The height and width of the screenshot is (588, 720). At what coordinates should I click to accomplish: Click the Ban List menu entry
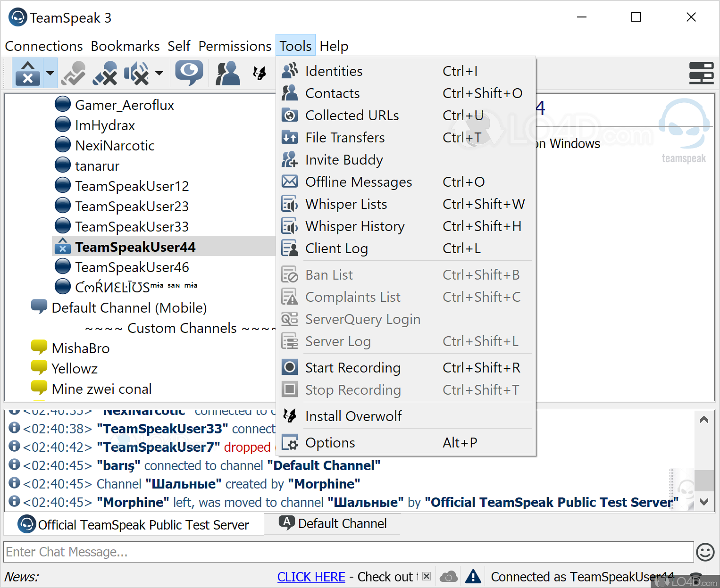406,275
